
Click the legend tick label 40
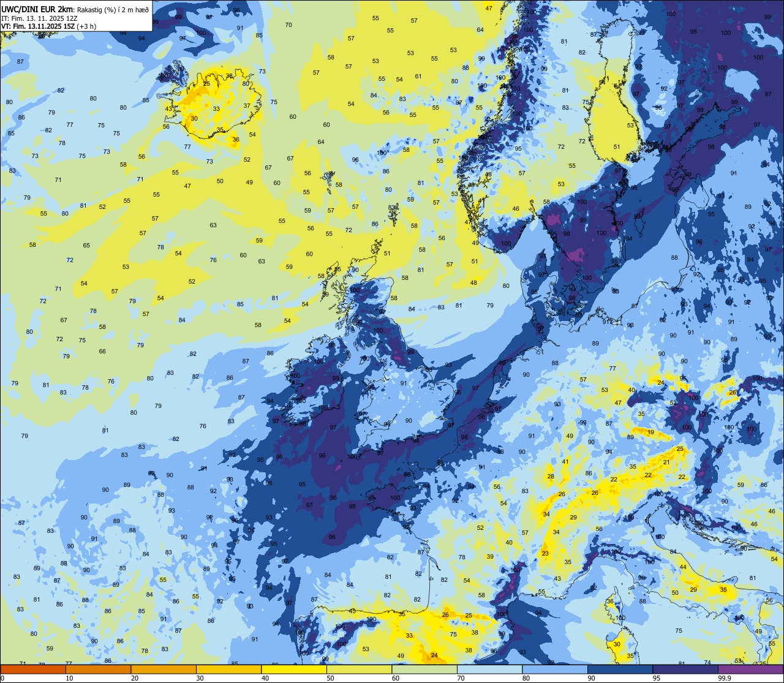click(265, 678)
